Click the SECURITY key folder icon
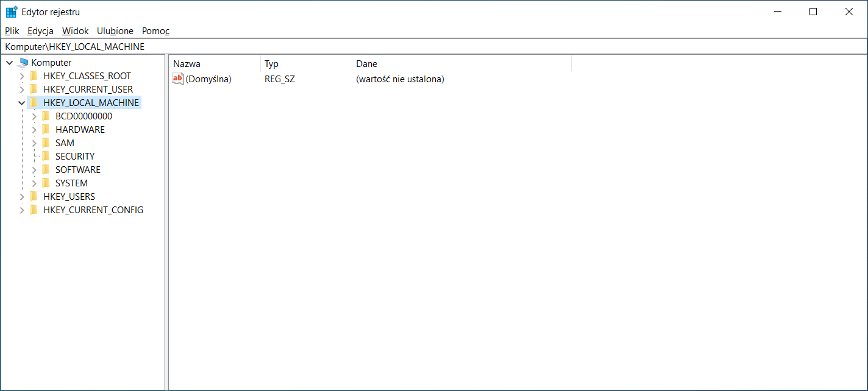This screenshot has width=868, height=391. click(x=46, y=157)
